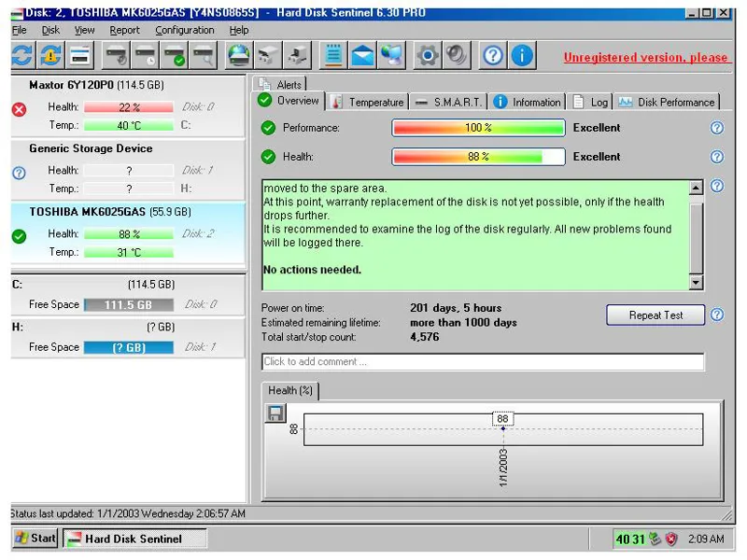The height and width of the screenshot is (560, 747).
Task: Click the help icon beside Health bar
Action: [x=716, y=157]
